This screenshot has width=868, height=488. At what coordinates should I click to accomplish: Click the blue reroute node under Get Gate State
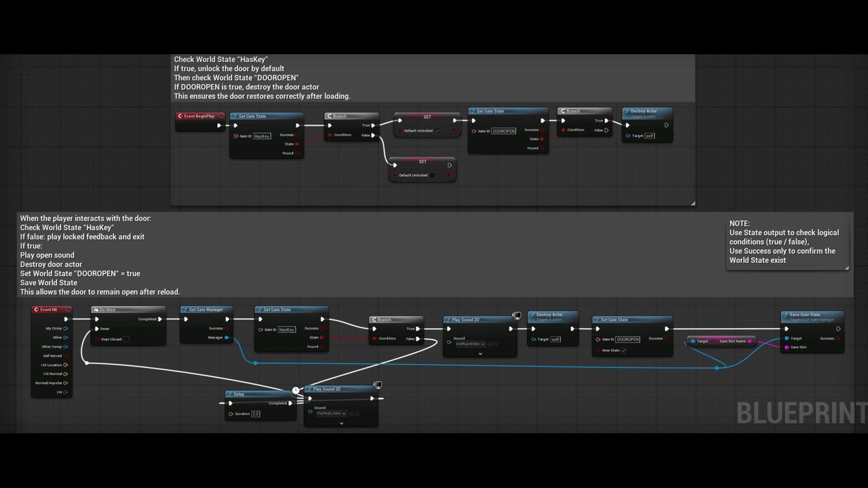(255, 363)
